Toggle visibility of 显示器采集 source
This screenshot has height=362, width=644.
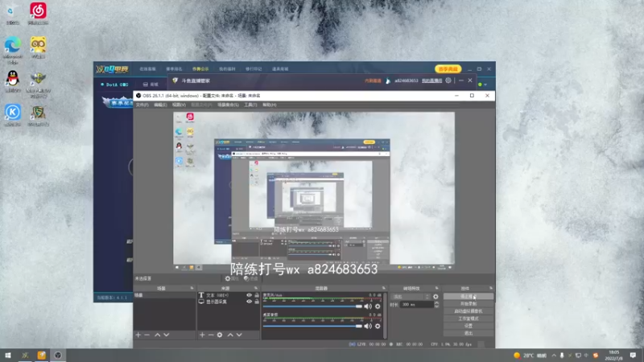(x=249, y=302)
